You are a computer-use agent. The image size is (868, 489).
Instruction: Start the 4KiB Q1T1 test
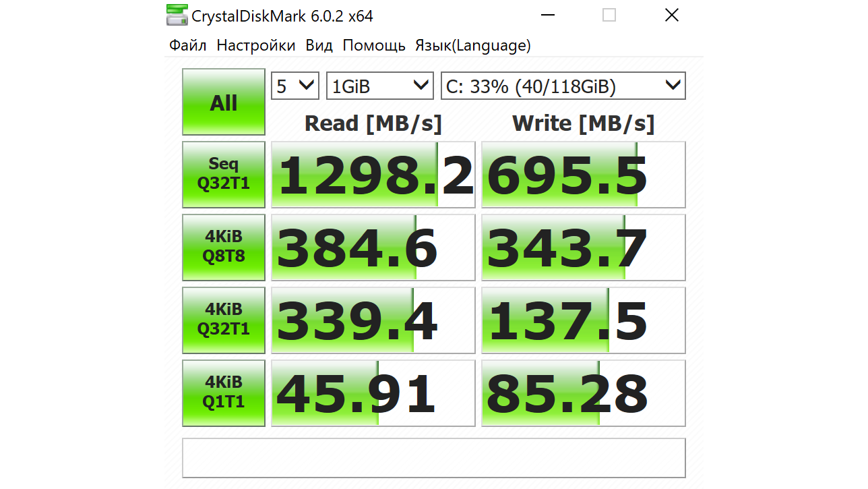tap(224, 393)
